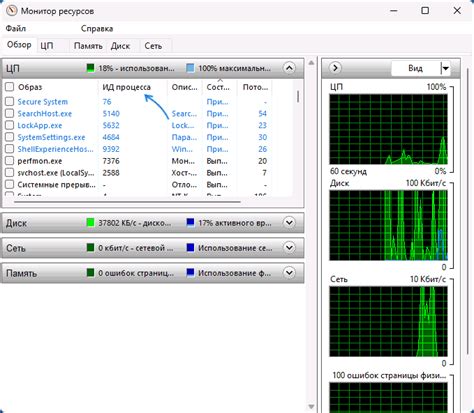Sort by ИД процесса column header
The width and height of the screenshot is (474, 413).
coord(126,87)
